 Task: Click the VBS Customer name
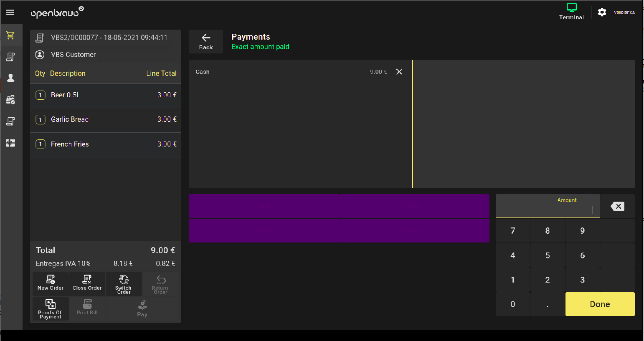click(74, 55)
